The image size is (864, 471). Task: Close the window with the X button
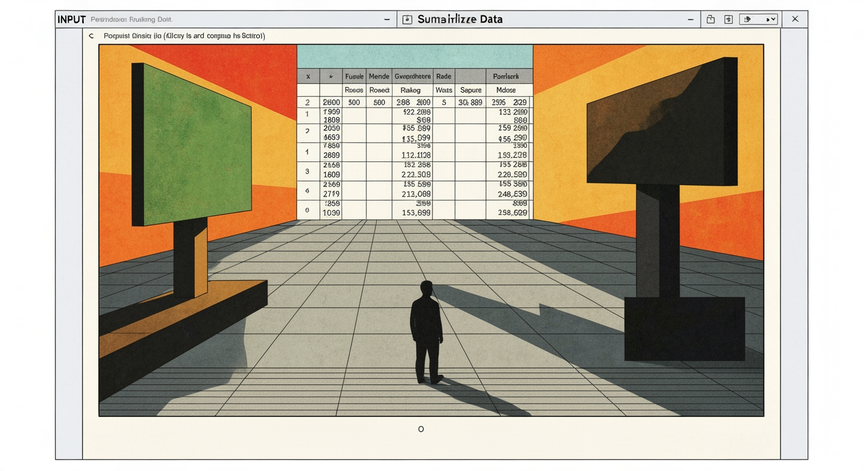click(795, 19)
